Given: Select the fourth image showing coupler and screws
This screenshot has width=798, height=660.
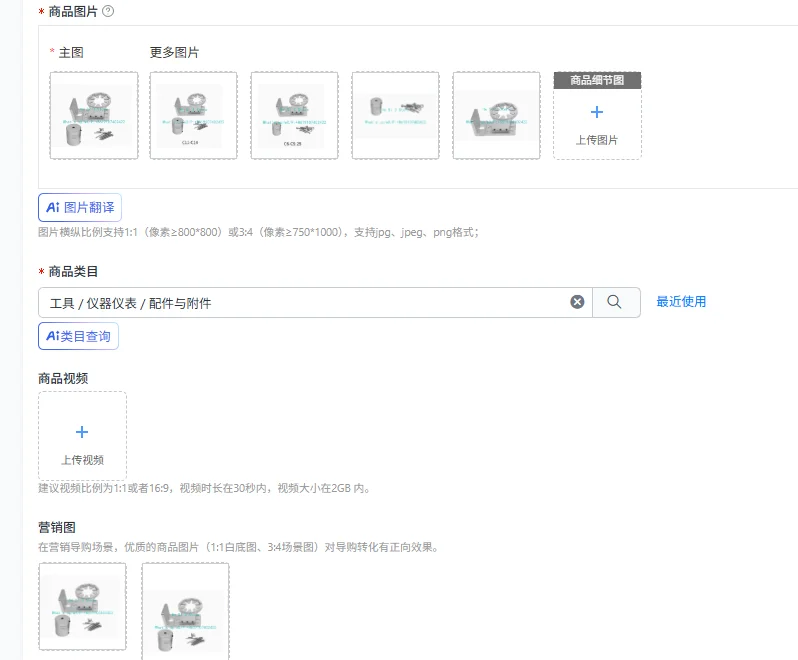Looking at the screenshot, I should (x=395, y=116).
